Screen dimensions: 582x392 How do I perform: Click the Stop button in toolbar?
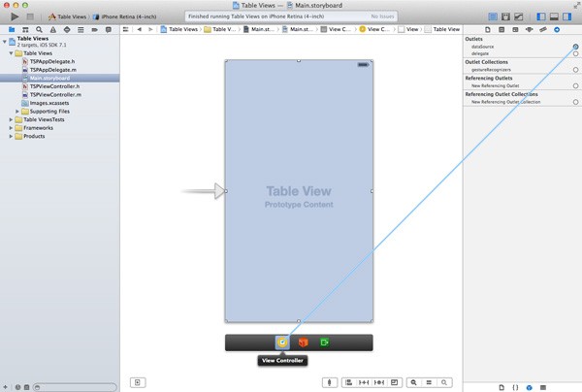tap(30, 16)
